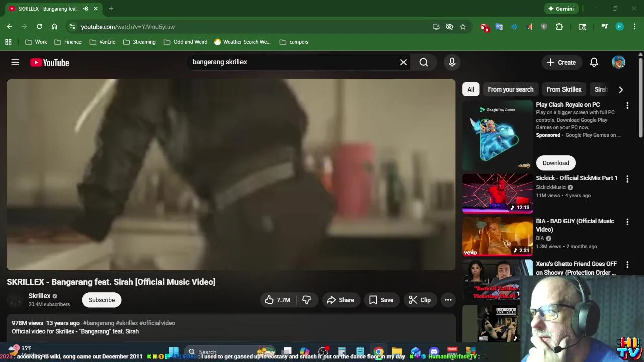Viewport: 644px width, 362px height.
Task: Open the Chrome apps grid
Action: tap(8, 42)
